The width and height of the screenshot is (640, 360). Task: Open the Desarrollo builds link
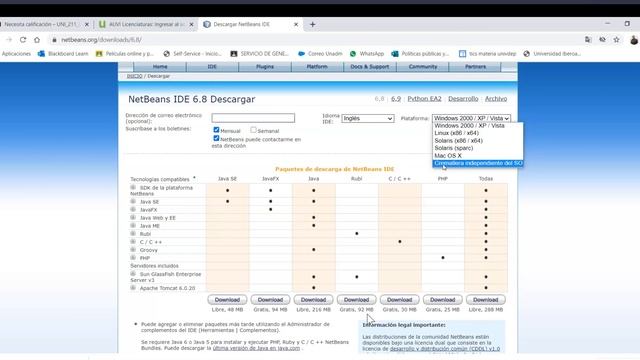(x=463, y=99)
